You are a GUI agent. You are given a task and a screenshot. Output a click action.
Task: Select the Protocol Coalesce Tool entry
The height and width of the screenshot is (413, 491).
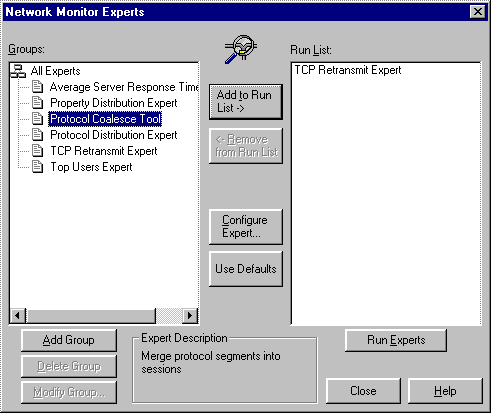pos(105,119)
